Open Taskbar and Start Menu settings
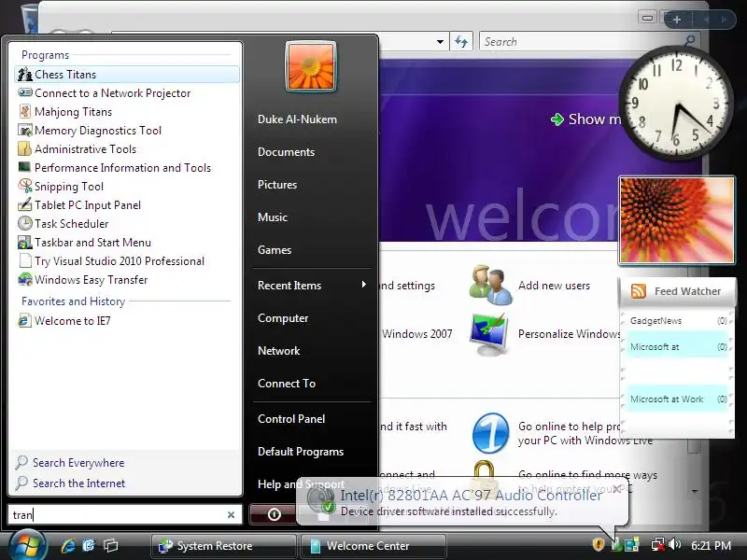The height and width of the screenshot is (560, 747). tap(127, 242)
